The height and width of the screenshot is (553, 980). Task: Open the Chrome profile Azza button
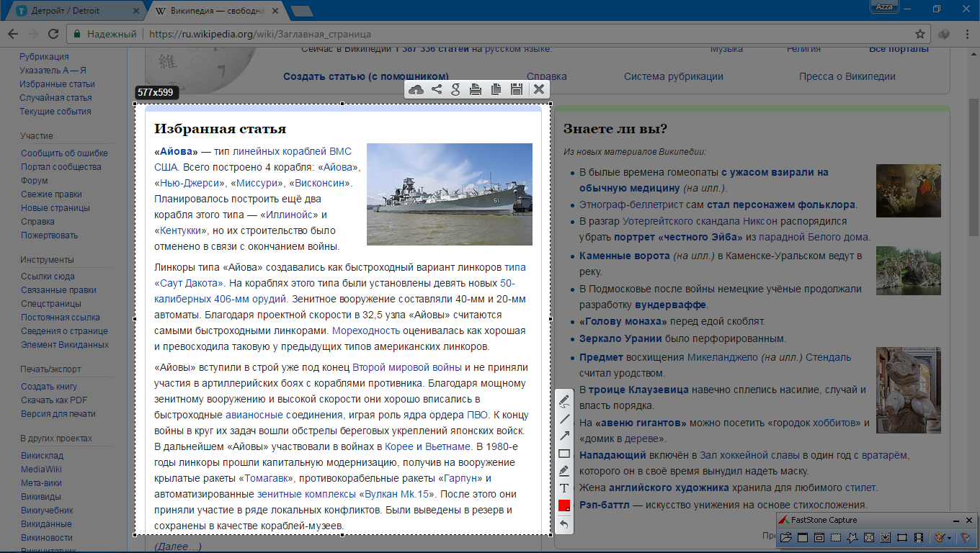pos(884,6)
